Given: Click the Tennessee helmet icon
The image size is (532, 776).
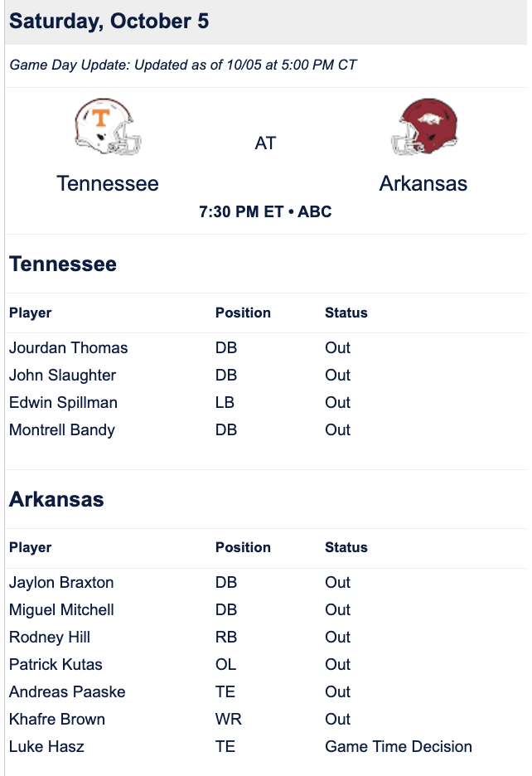Looking at the screenshot, I should pyautogui.click(x=108, y=126).
